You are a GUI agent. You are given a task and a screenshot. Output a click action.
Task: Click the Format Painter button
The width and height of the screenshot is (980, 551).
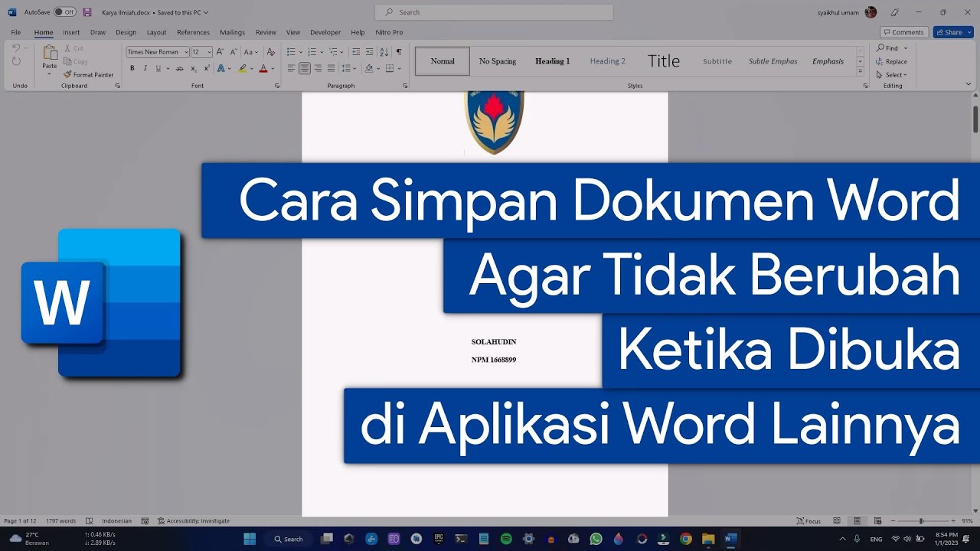88,75
